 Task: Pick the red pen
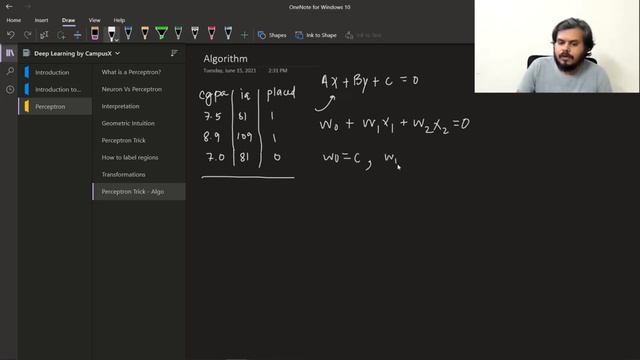[x=211, y=33]
